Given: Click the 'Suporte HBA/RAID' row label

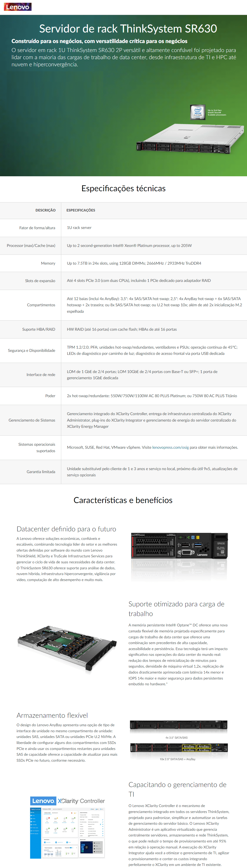Looking at the screenshot, I should click(39, 330).
